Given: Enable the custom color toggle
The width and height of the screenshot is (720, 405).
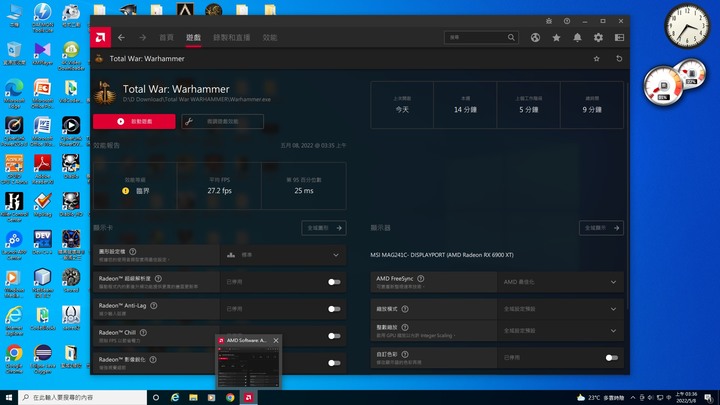Looking at the screenshot, I should 612,358.
